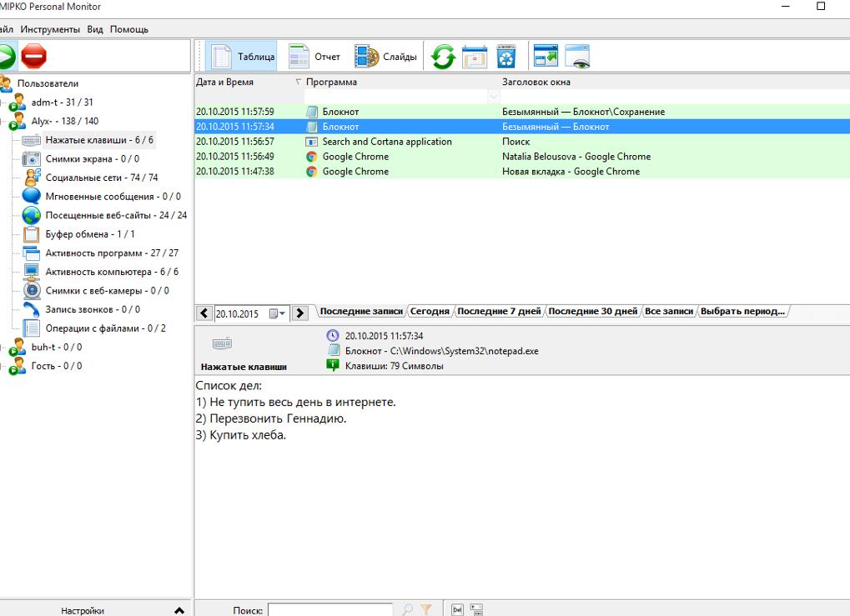The height and width of the screenshot is (616, 850).
Task: Switch to the Все записи tab
Action: (x=669, y=312)
